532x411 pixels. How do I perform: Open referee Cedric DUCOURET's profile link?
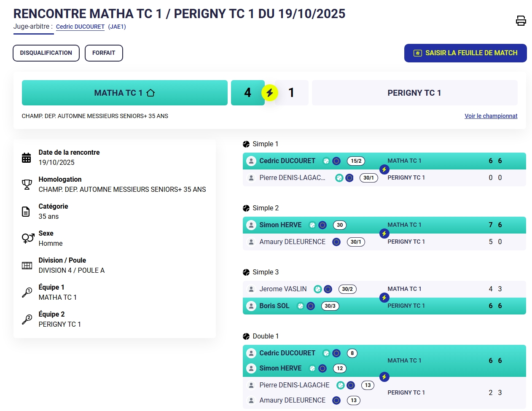coord(80,27)
